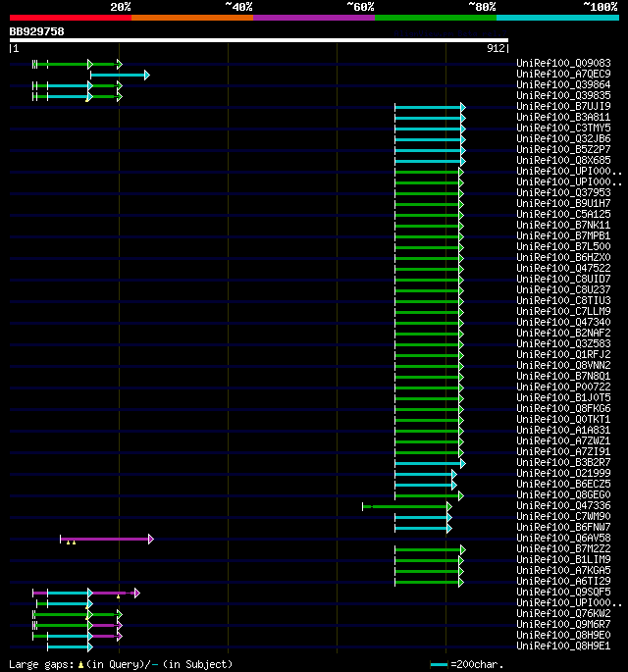
Task: Open hit UniRef100_Q09083
Action: pos(563,64)
